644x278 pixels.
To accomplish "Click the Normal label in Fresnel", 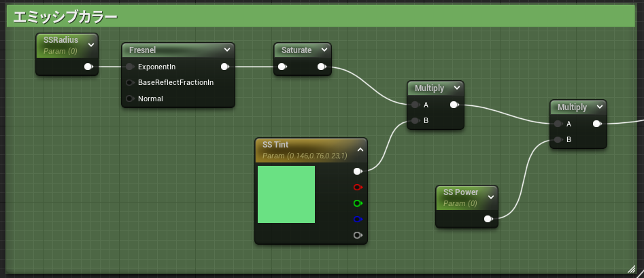I will 150,99.
